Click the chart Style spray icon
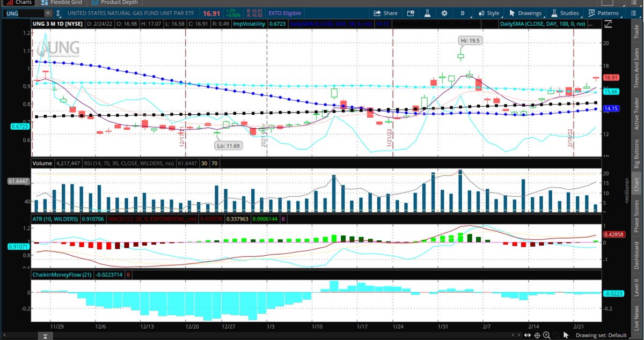The height and width of the screenshot is (340, 644). [481, 13]
